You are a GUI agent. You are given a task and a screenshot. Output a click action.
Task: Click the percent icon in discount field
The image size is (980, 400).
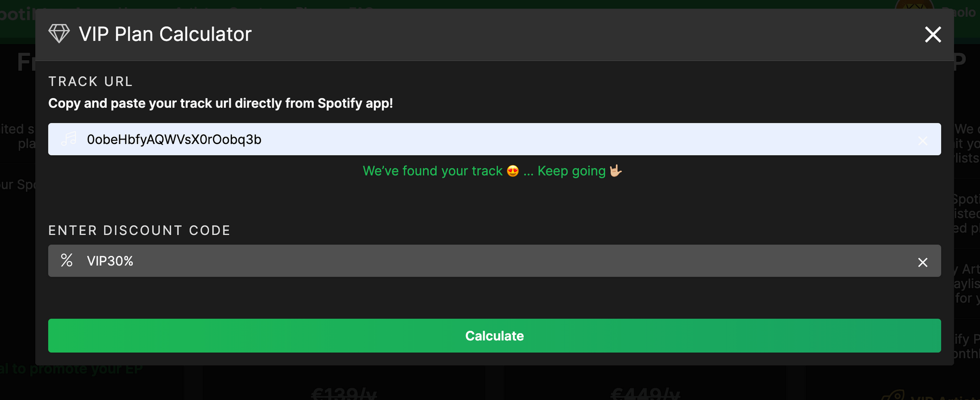[67, 260]
